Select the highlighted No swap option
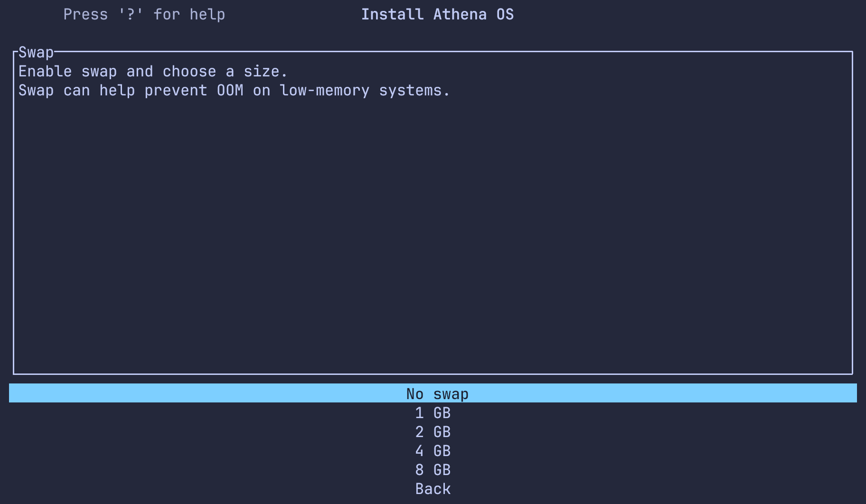 coord(437,393)
